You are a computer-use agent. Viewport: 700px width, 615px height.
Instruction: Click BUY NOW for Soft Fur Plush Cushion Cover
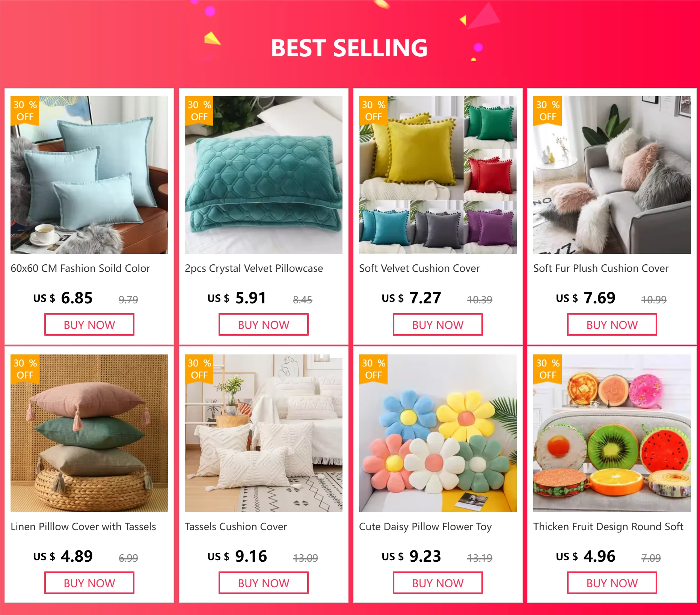[x=612, y=324]
